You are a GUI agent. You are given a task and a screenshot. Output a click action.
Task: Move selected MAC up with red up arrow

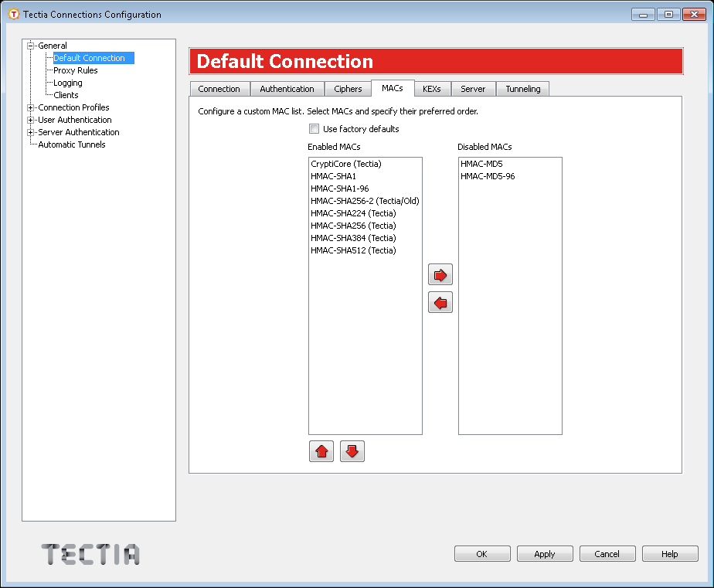321,452
